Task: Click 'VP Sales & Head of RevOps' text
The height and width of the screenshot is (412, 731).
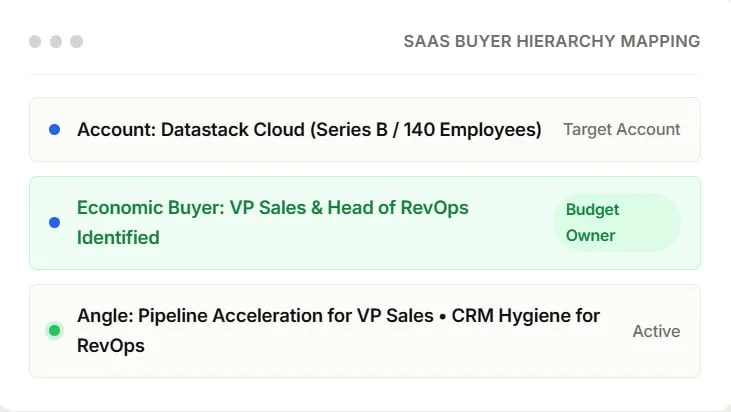Action: 349,207
